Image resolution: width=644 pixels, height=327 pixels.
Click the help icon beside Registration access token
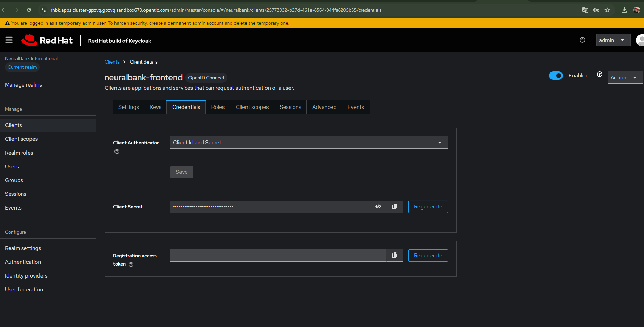click(131, 264)
